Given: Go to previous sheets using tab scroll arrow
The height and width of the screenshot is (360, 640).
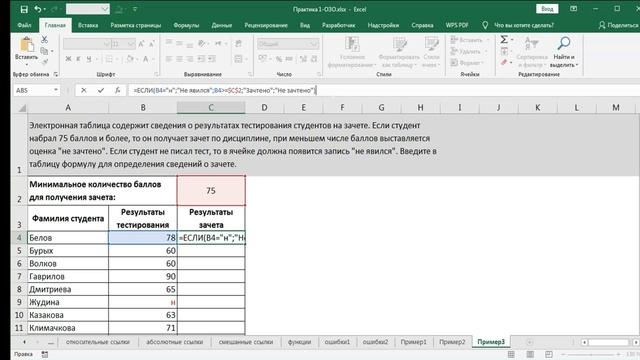Looking at the screenshot, I should [24, 342].
